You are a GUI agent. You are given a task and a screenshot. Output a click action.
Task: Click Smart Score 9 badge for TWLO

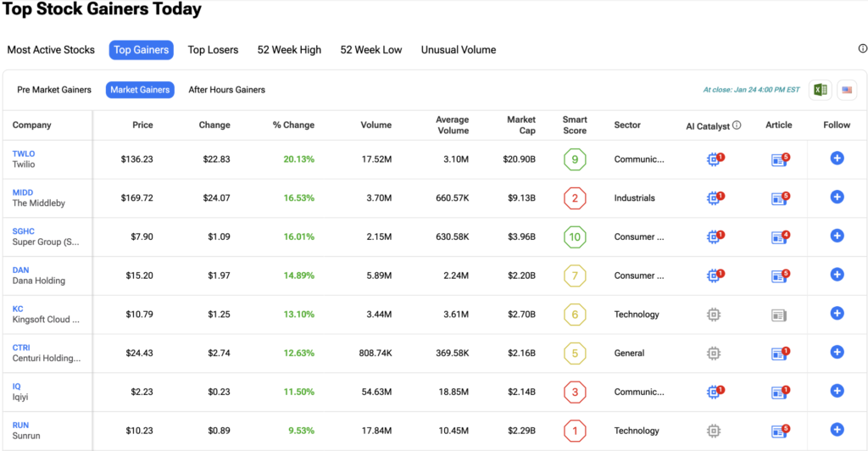point(575,159)
